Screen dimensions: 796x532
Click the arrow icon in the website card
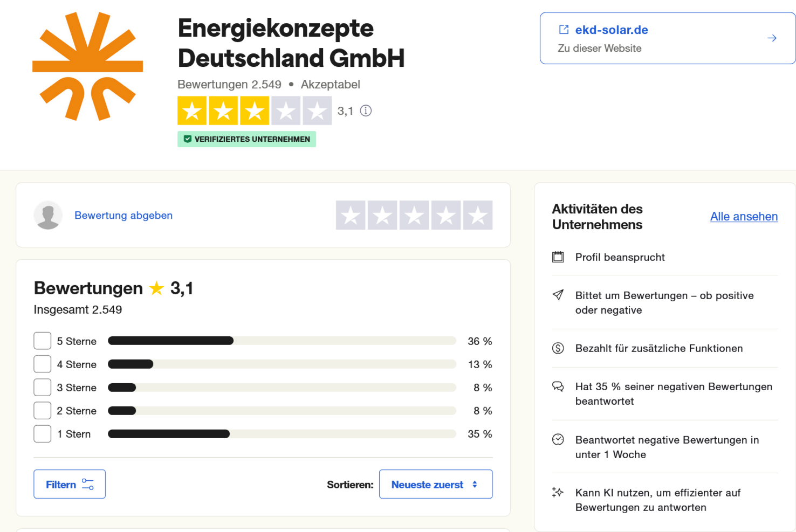tap(772, 38)
